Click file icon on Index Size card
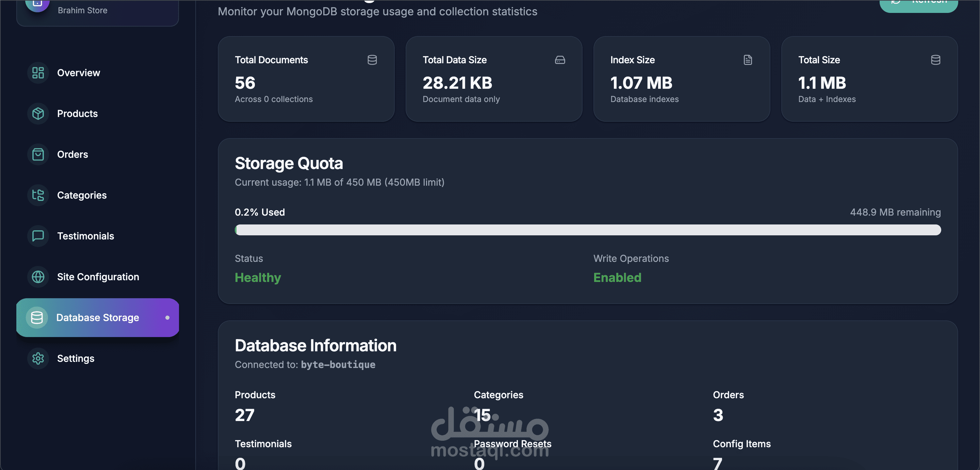The height and width of the screenshot is (470, 980). pyautogui.click(x=748, y=60)
